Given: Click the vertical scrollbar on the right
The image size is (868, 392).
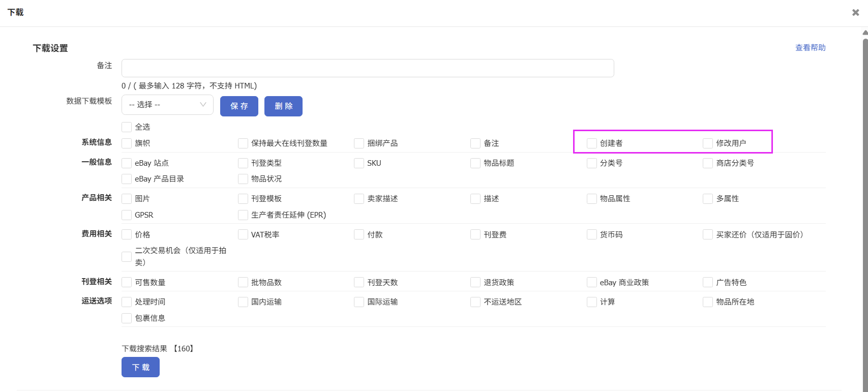Looking at the screenshot, I should coord(864,203).
